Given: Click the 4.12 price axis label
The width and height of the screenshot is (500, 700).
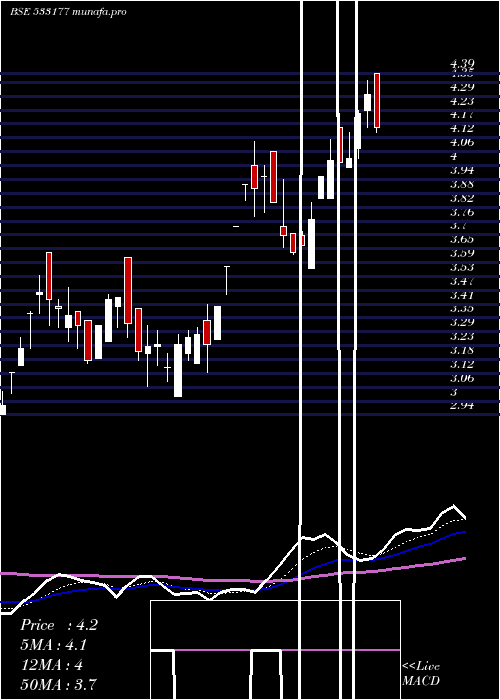Looking at the screenshot, I should [462, 129].
